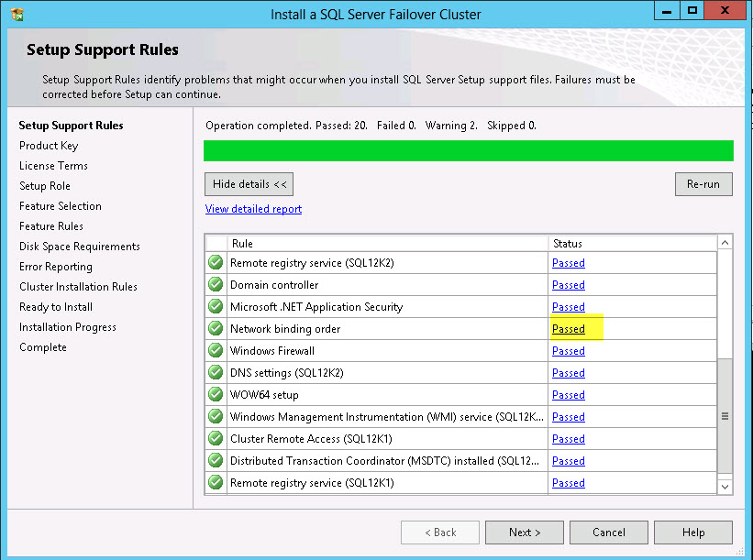The image size is (753, 560).
Task: Click green check icon for Cluster Remote Access (SQL12K1)
Action: [x=216, y=439]
